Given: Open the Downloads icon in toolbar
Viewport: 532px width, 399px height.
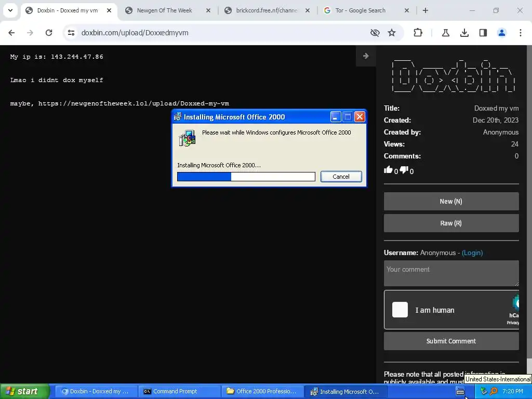Looking at the screenshot, I should pos(464,33).
